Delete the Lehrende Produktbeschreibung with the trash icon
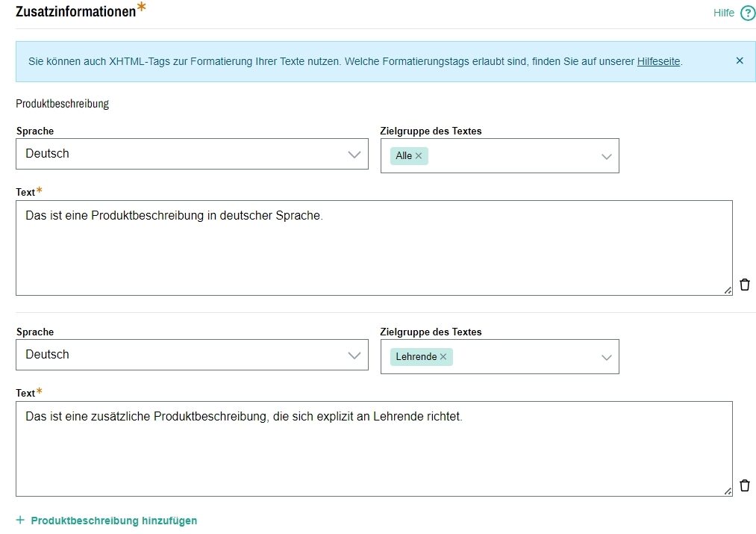The width and height of the screenshot is (756, 534). point(744,485)
